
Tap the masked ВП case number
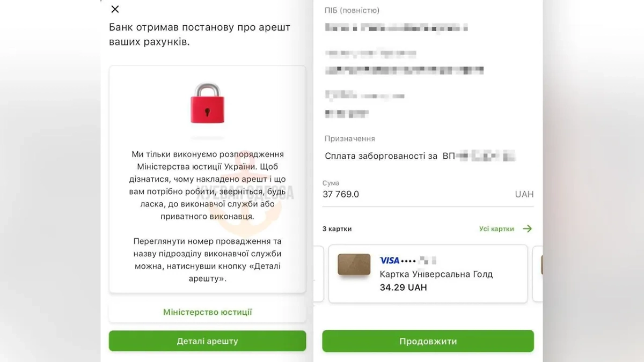488,156
